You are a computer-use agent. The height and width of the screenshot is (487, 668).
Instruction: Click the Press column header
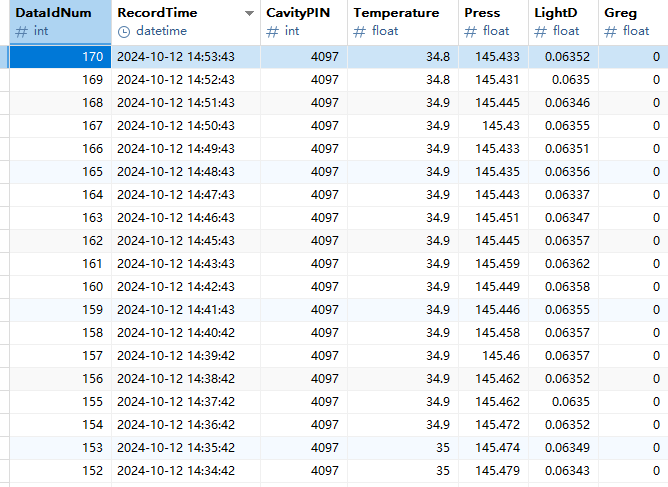pos(482,13)
